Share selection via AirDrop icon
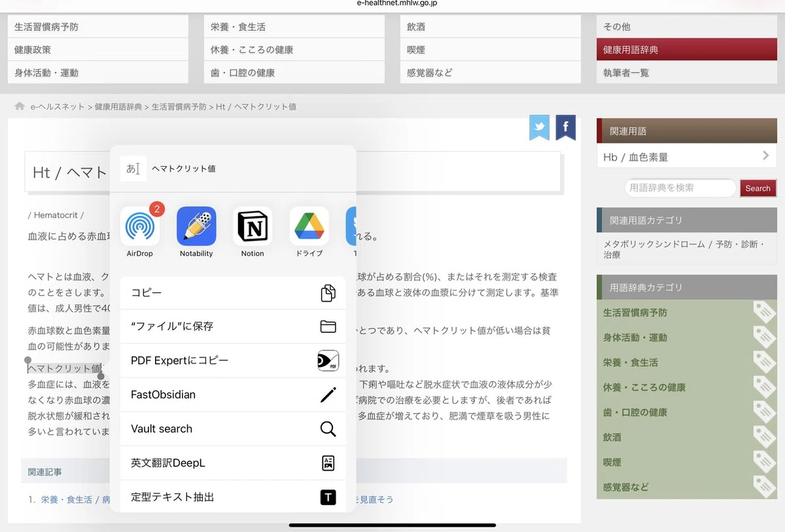Viewport: 785px width, 532px height. pos(140,225)
